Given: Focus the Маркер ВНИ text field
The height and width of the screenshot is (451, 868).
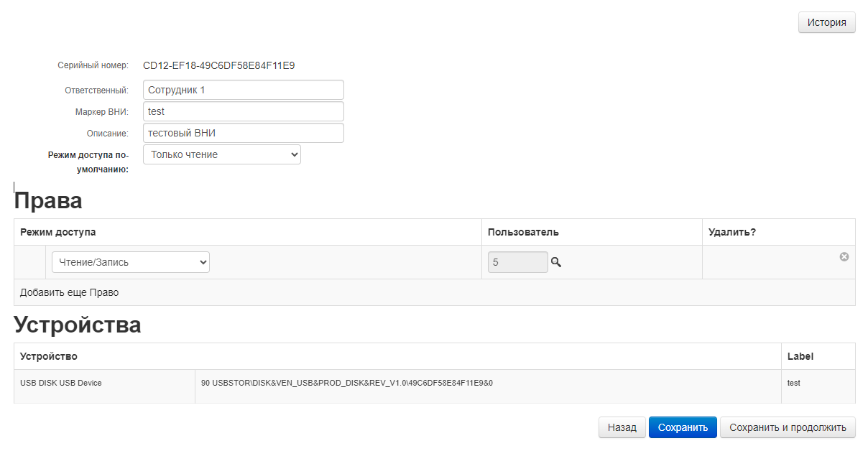Looking at the screenshot, I should (x=243, y=111).
